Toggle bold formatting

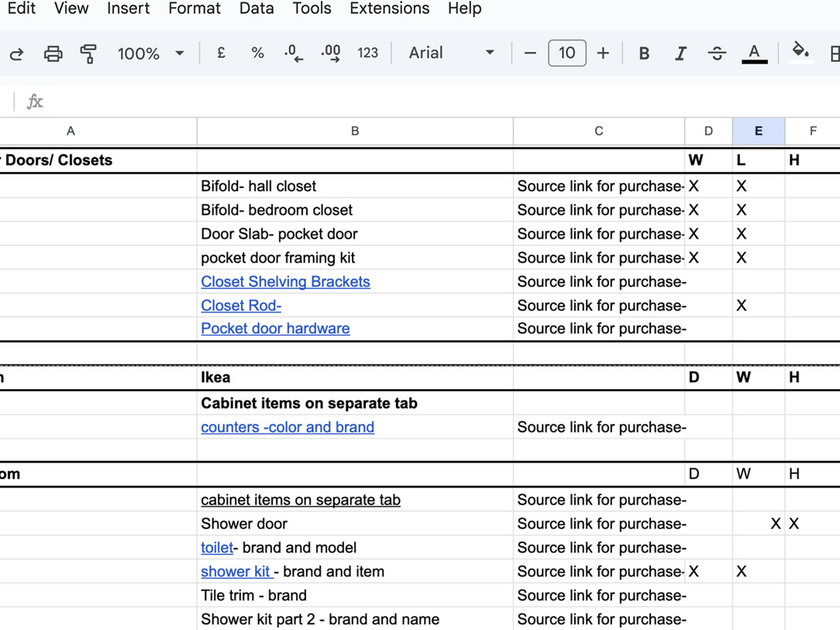(644, 53)
